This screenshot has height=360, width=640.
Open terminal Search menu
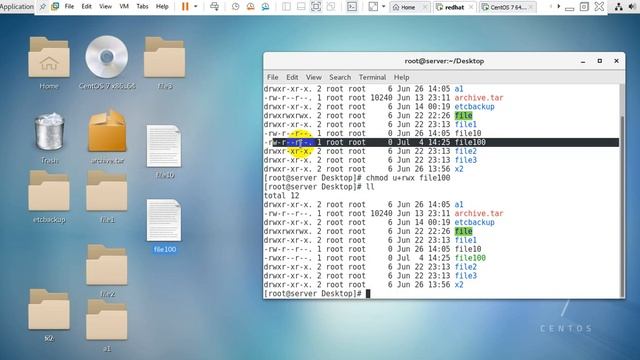click(x=340, y=77)
